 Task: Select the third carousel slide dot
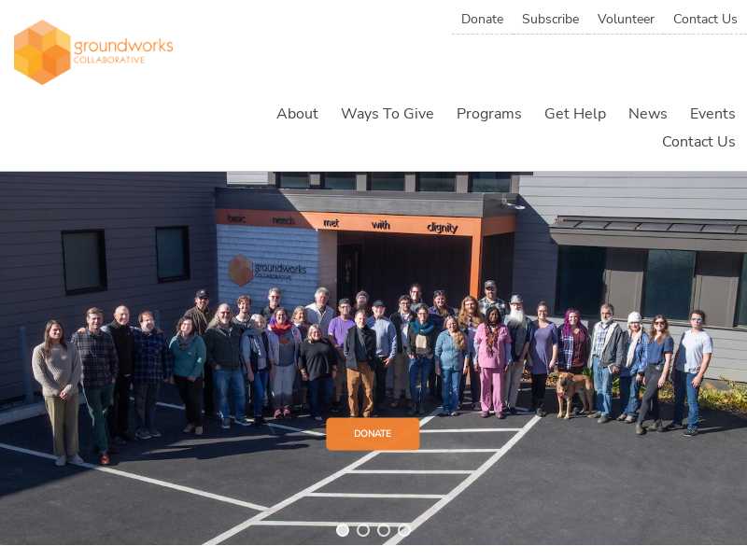[x=384, y=530]
